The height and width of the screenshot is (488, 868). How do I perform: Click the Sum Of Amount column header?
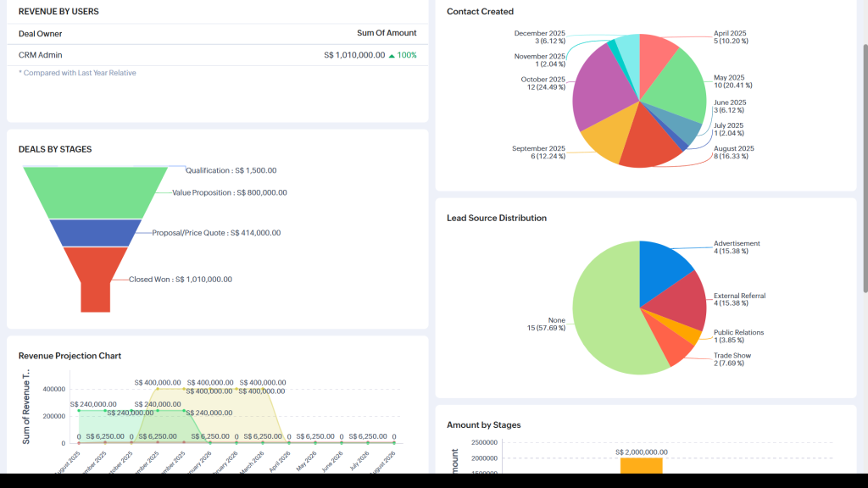[387, 33]
